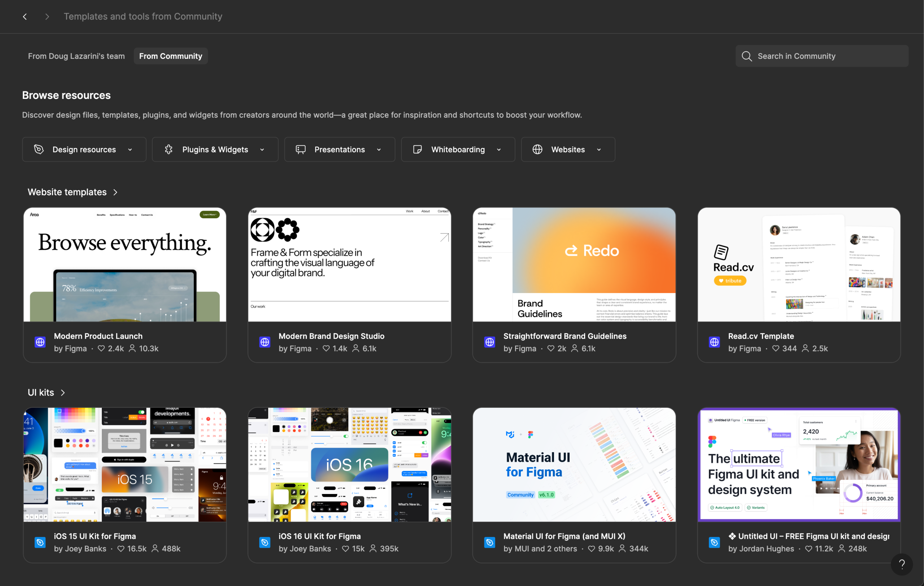This screenshot has width=924, height=586.
Task: Click the search magnifier icon
Action: [746, 56]
